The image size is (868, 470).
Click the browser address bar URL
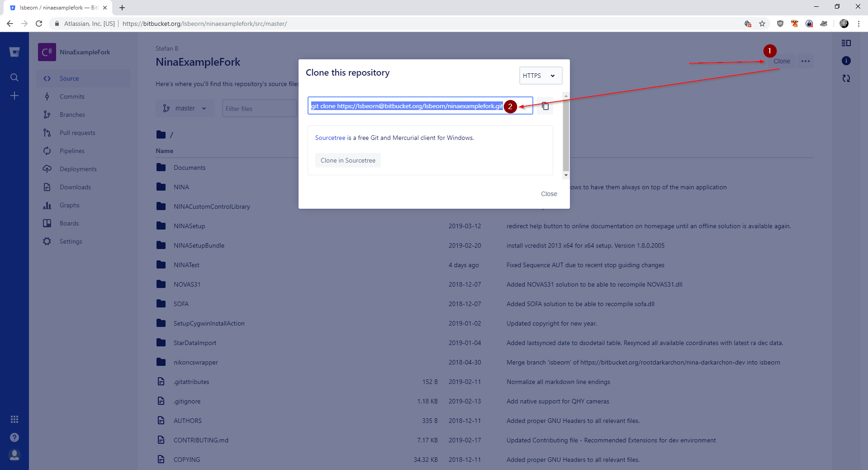[x=204, y=24]
